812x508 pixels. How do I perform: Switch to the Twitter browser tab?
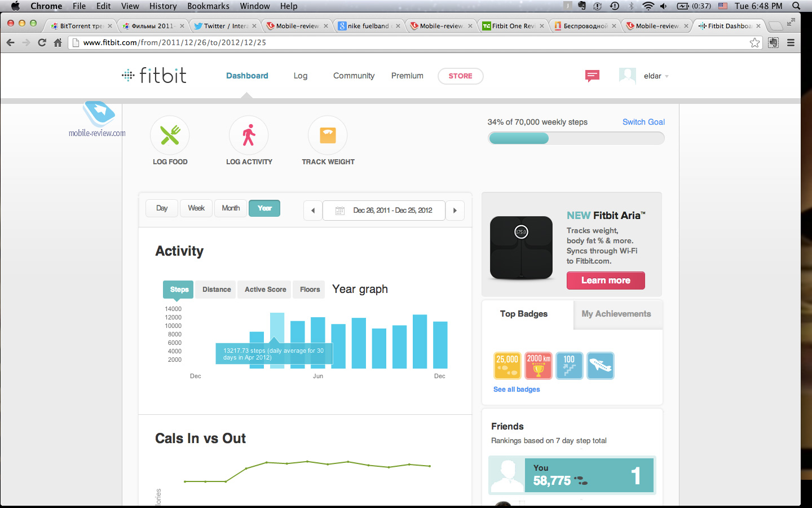click(225, 26)
